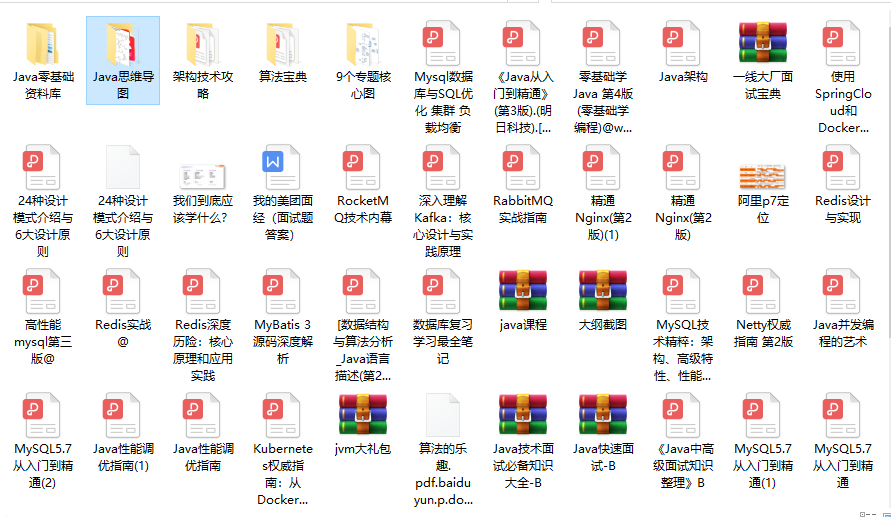Select the highlighted Java思维导图 folder

click(123, 60)
